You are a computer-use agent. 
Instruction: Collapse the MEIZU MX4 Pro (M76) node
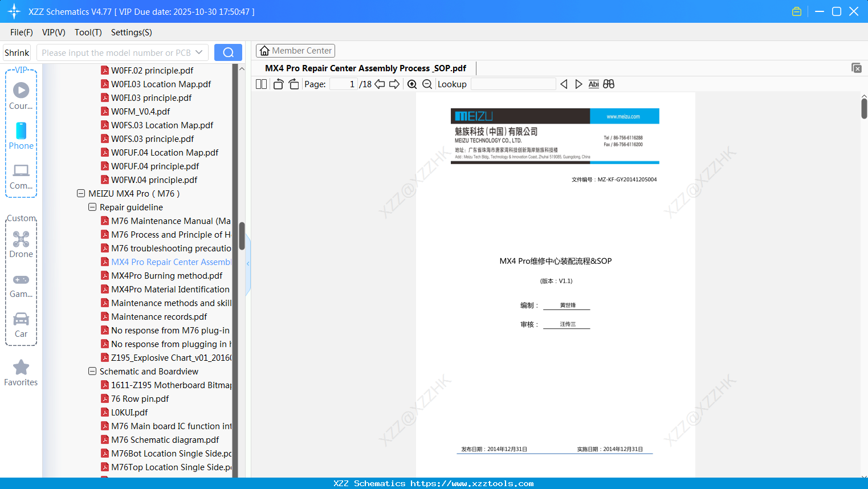click(x=80, y=193)
